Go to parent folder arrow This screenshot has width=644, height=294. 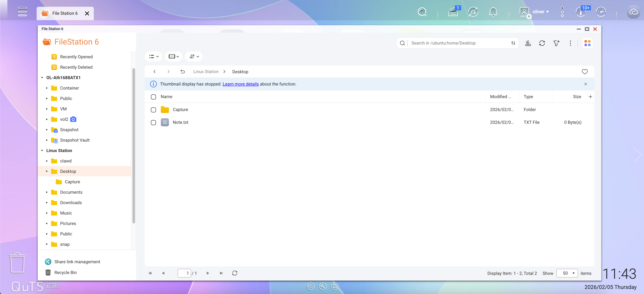point(183,72)
